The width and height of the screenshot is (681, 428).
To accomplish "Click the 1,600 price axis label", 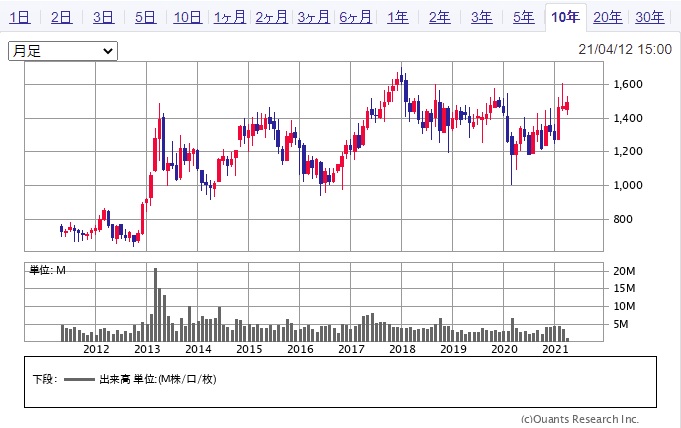I will click(628, 84).
